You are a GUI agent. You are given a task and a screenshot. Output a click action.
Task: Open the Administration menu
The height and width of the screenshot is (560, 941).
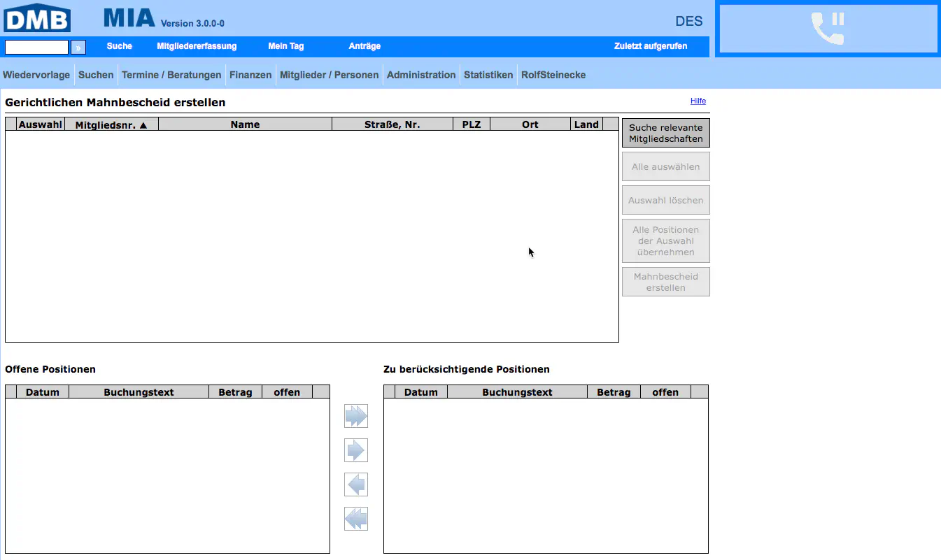(421, 75)
